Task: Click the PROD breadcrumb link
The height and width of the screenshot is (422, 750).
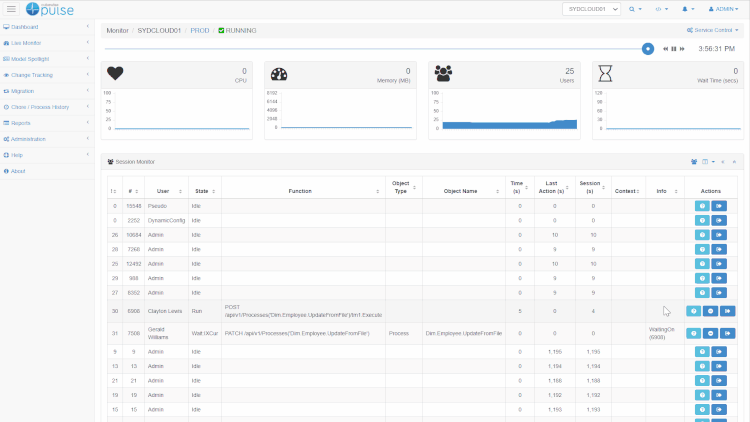Action: 200,31
